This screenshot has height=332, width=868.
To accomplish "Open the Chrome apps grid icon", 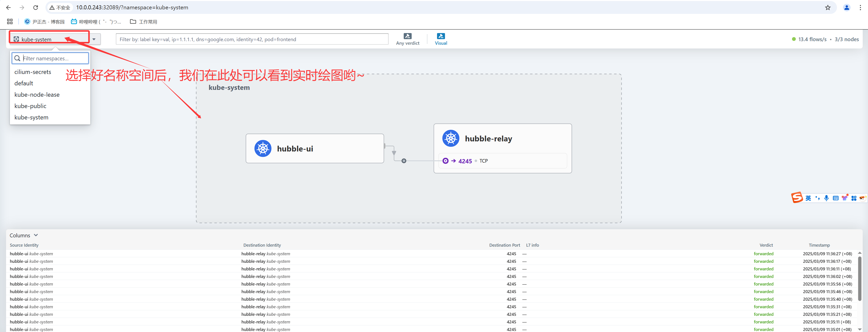I will 10,21.
